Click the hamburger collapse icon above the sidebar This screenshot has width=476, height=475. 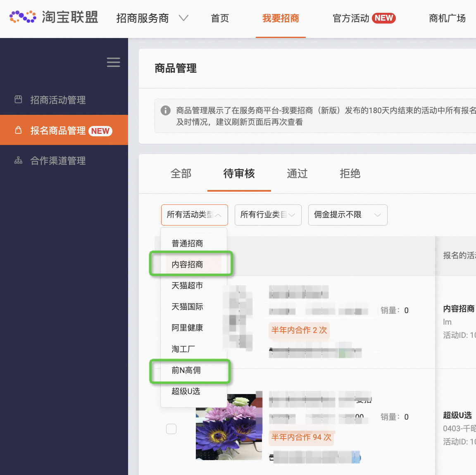pyautogui.click(x=113, y=62)
